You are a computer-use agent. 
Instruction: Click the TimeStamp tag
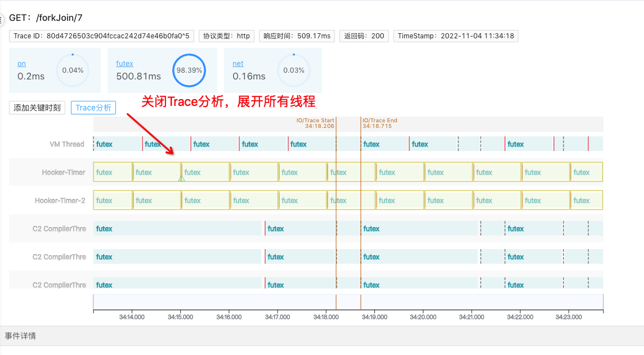(455, 36)
